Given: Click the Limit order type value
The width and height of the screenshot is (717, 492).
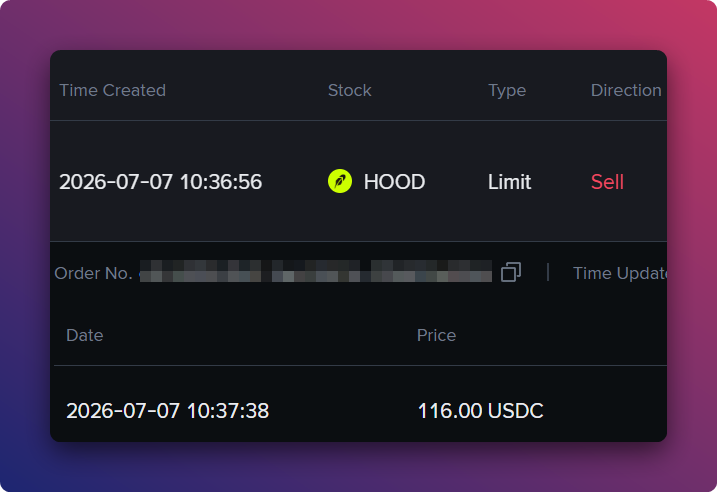Looking at the screenshot, I should click(x=509, y=182).
